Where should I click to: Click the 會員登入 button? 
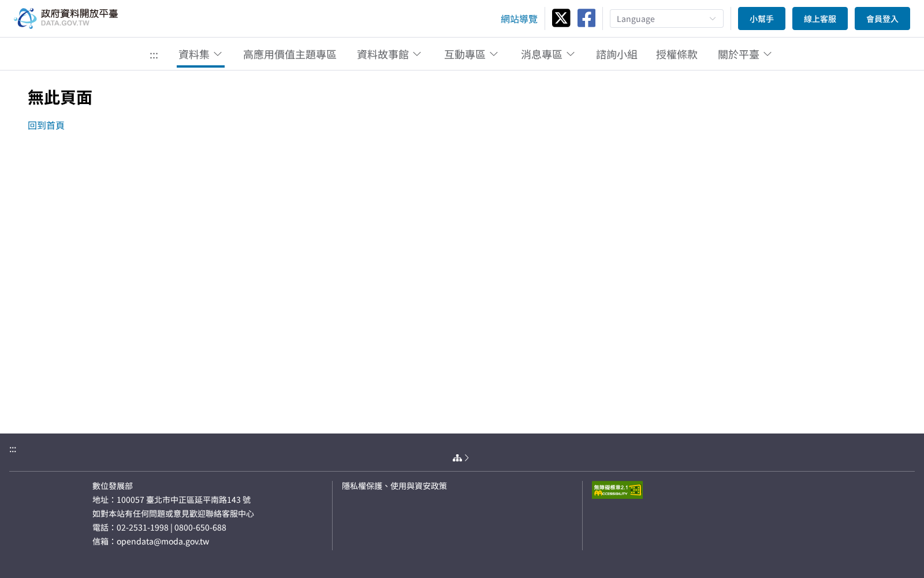(x=882, y=18)
